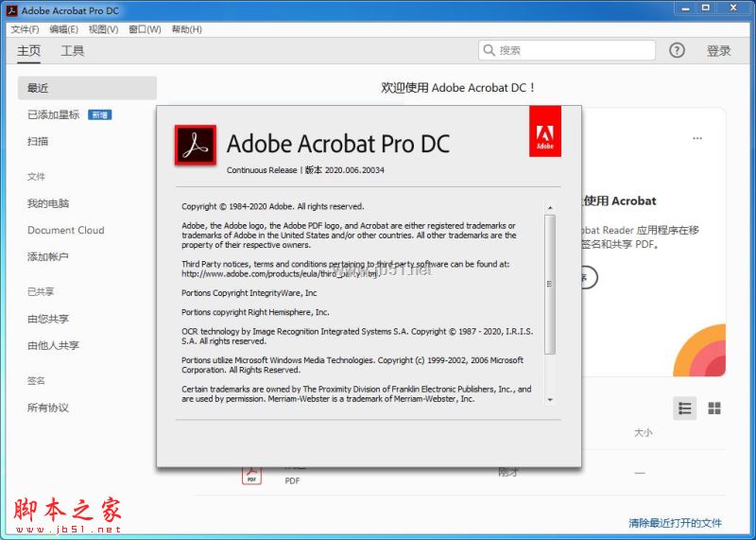Open 所有协议 in the sidebar
The width and height of the screenshot is (756, 540).
[x=48, y=408]
